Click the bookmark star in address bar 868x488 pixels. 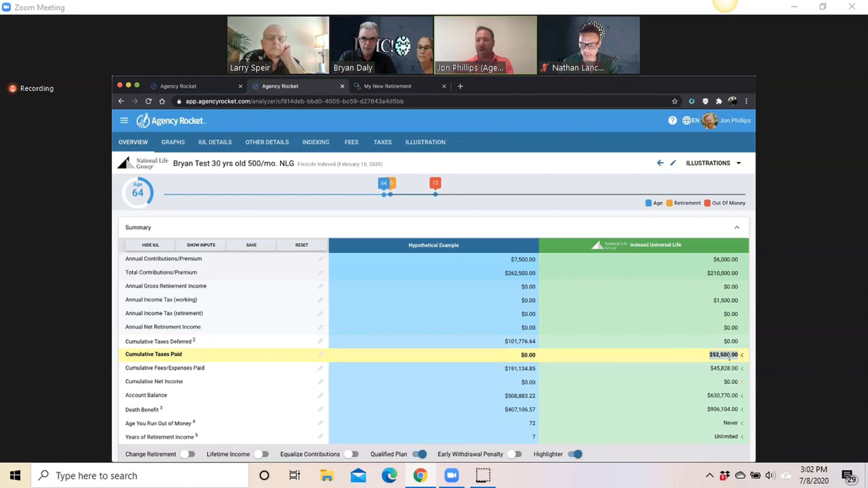(x=675, y=101)
